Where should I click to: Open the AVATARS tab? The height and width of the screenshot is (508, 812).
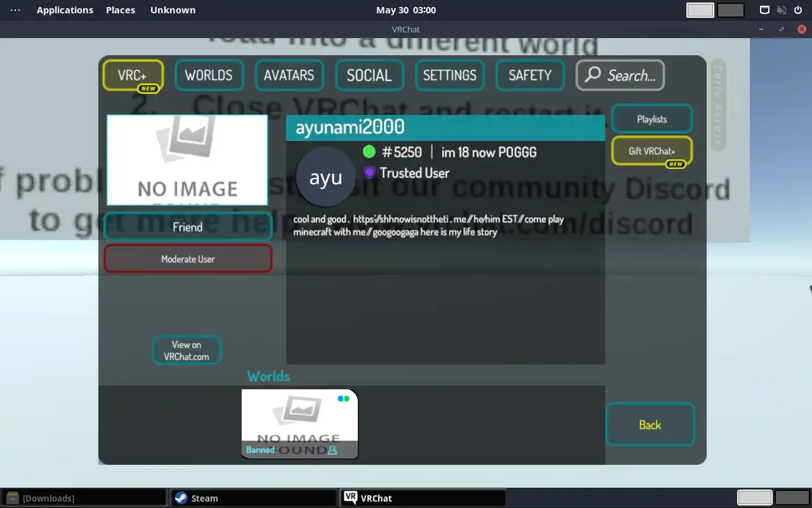289,75
